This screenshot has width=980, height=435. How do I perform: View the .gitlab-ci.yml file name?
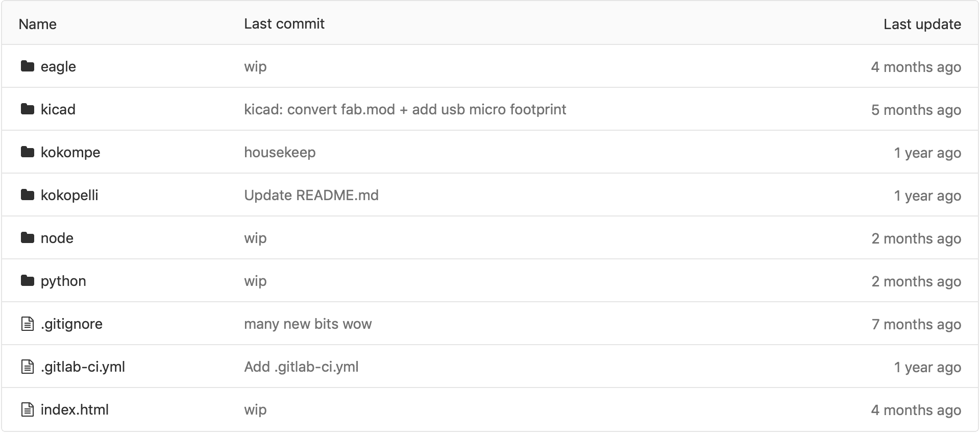[83, 367]
